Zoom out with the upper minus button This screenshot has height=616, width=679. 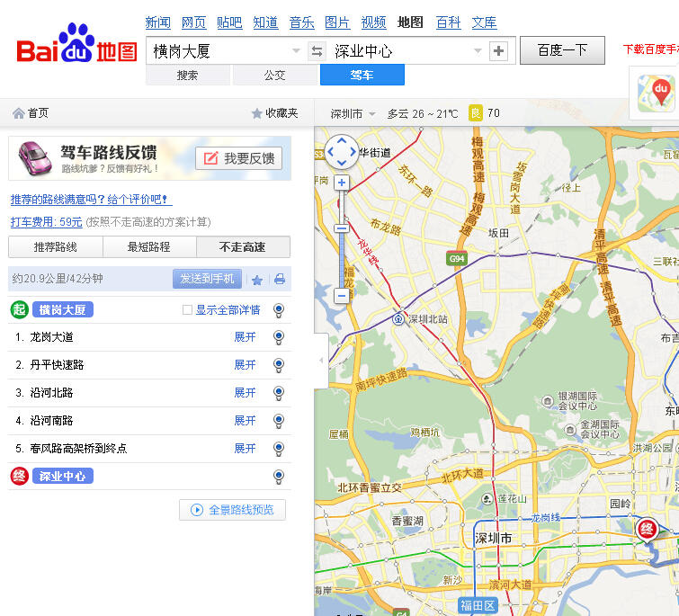[x=342, y=228]
